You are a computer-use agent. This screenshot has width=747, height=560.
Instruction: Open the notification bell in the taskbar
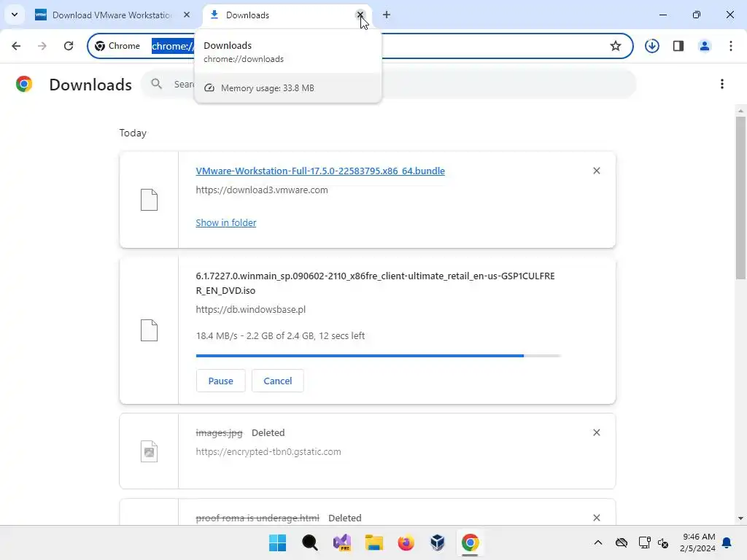point(727,542)
